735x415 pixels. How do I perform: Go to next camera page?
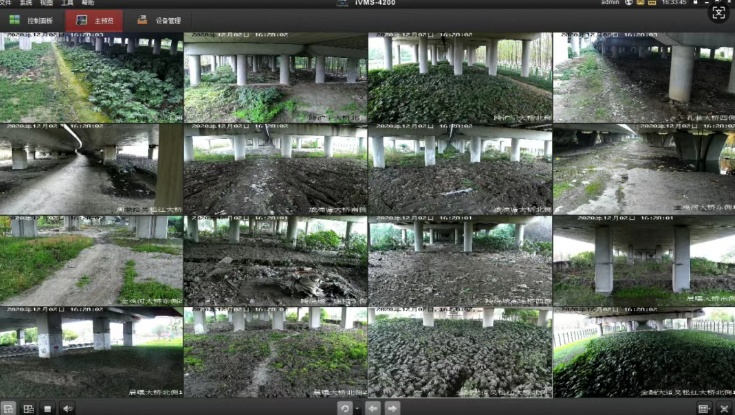[392, 408]
